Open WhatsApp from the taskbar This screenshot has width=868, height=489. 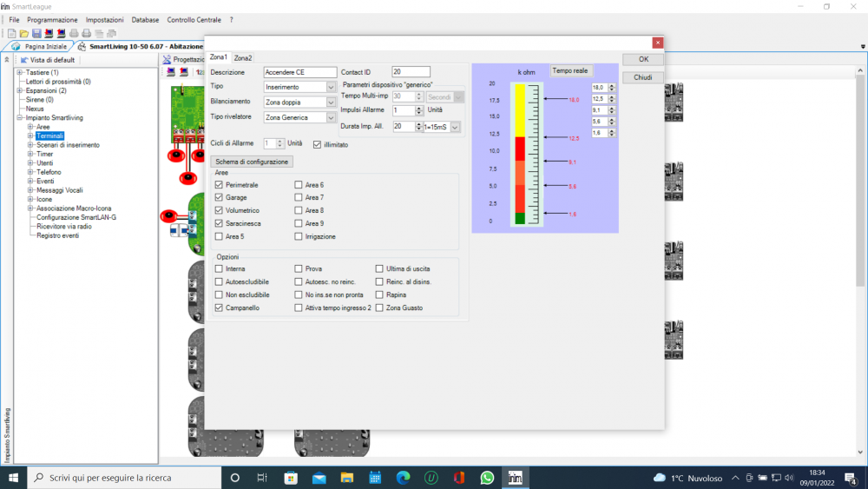(487, 478)
